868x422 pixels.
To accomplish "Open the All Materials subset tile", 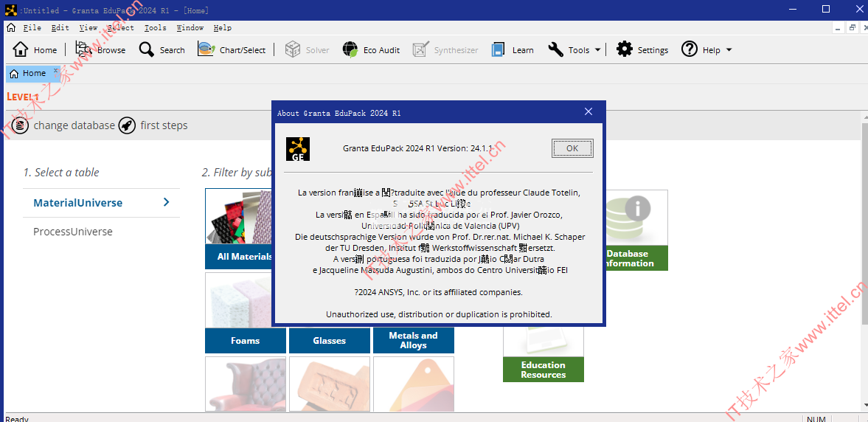I will (240, 229).
